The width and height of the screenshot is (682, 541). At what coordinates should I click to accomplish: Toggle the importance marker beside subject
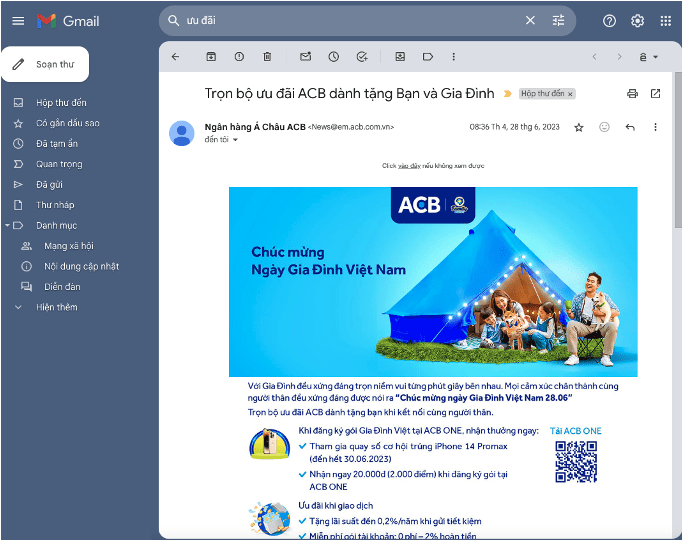pyautogui.click(x=507, y=94)
